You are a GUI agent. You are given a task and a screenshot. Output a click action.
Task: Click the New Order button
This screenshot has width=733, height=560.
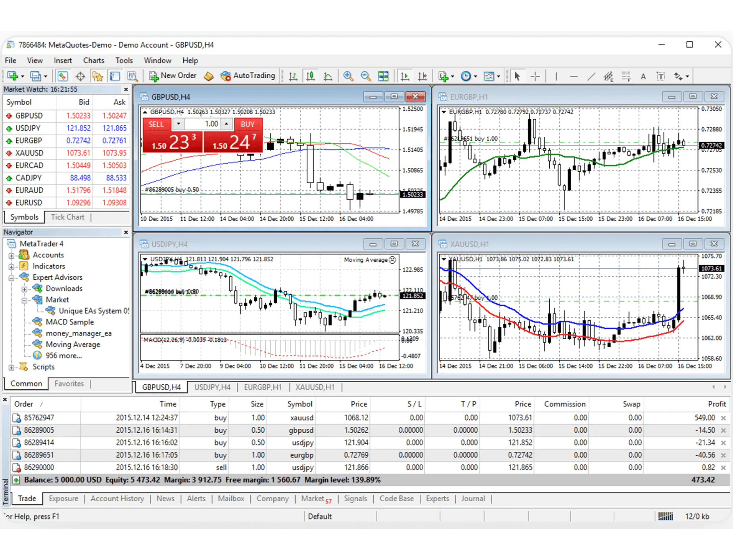[173, 76]
